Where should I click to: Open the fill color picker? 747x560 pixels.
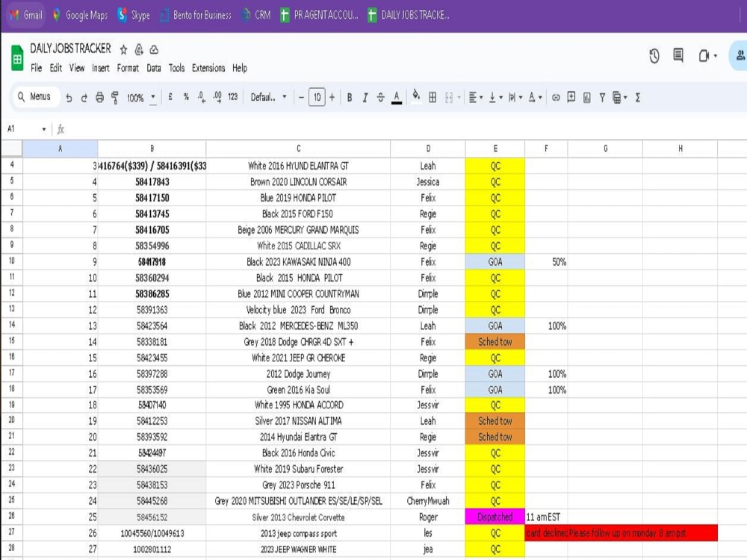coord(416,96)
